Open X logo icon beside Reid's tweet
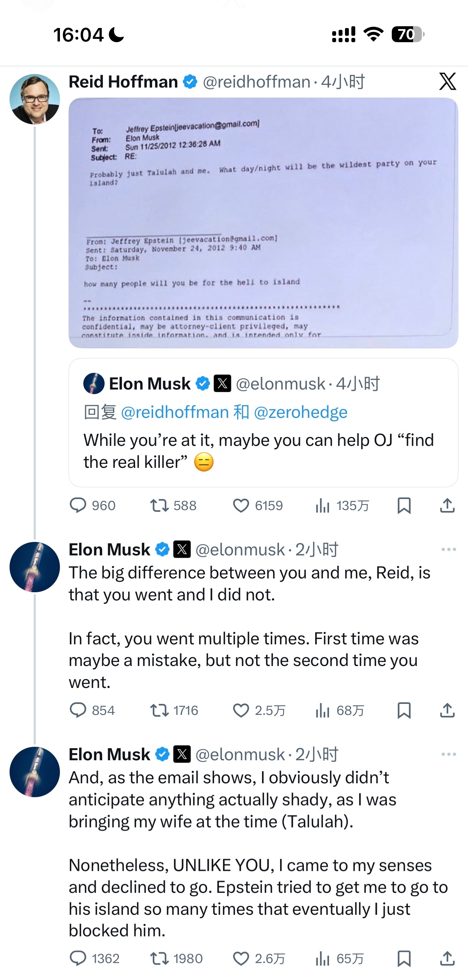468x980 pixels. click(x=447, y=82)
